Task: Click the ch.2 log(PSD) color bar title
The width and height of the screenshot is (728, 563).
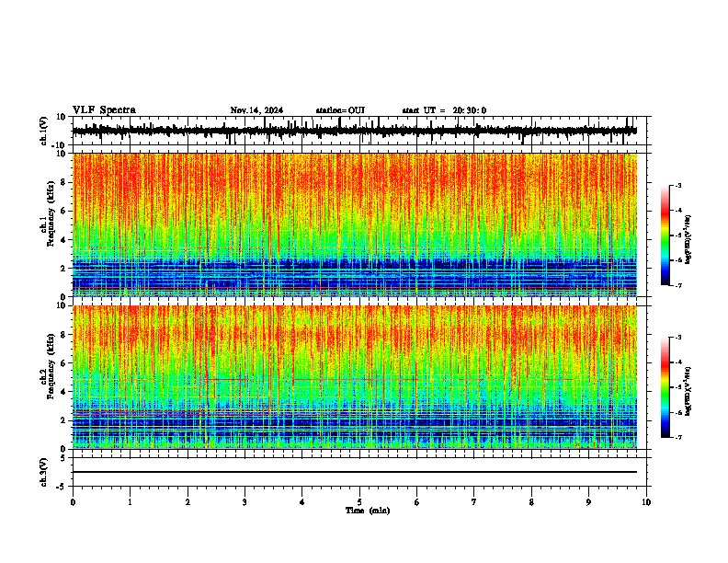Action: 688,392
